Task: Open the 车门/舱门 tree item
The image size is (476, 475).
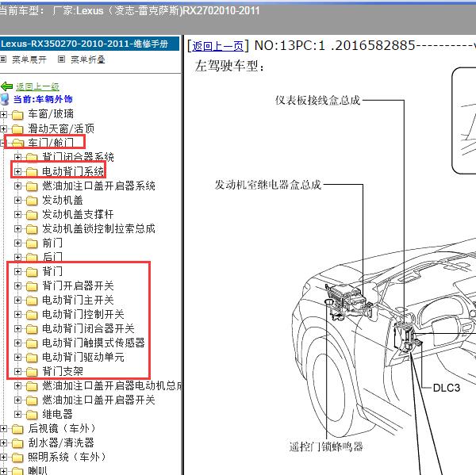Action: pyautogui.click(x=51, y=143)
